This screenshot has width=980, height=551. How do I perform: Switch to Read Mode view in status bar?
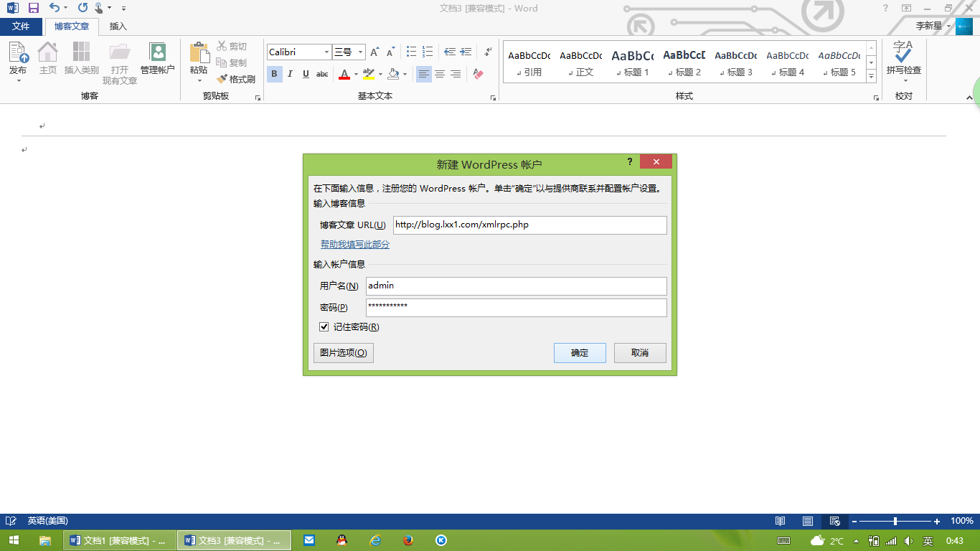click(x=780, y=521)
